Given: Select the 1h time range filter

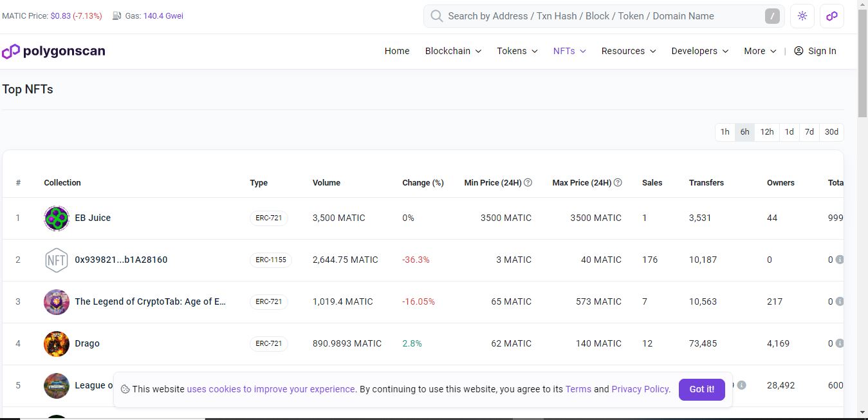Looking at the screenshot, I should (x=725, y=132).
